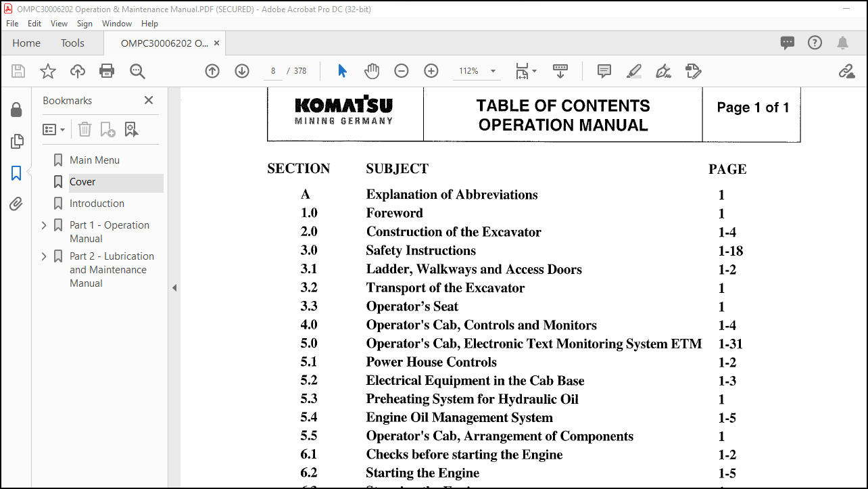This screenshot has width=868, height=489.
Task: Add document to starred favorites
Action: pos(48,71)
